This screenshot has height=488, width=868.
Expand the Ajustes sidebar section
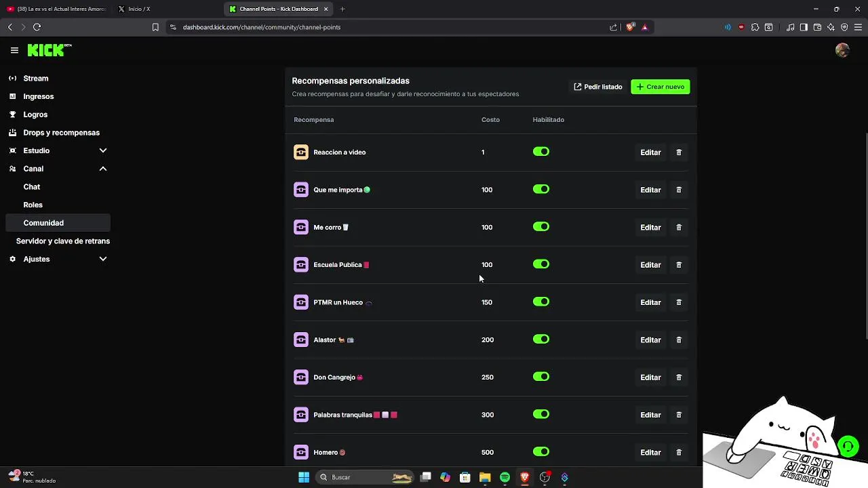103,259
